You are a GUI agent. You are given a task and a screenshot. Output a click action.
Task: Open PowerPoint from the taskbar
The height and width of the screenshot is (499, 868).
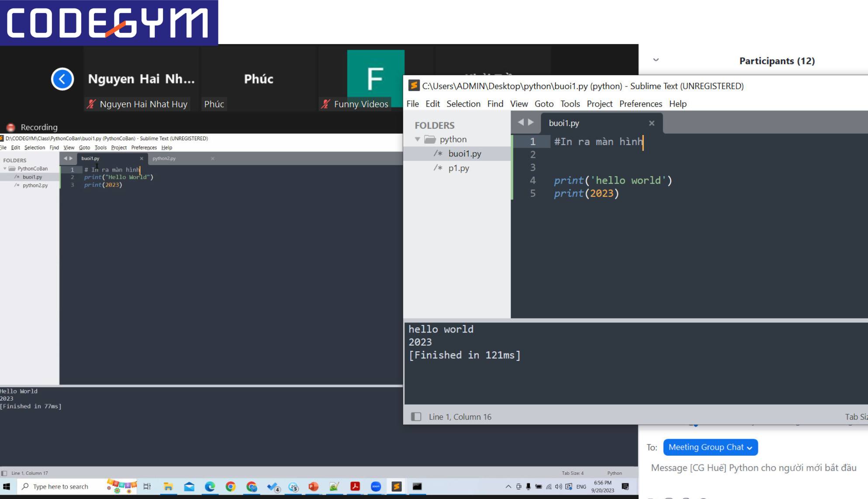tap(313, 486)
